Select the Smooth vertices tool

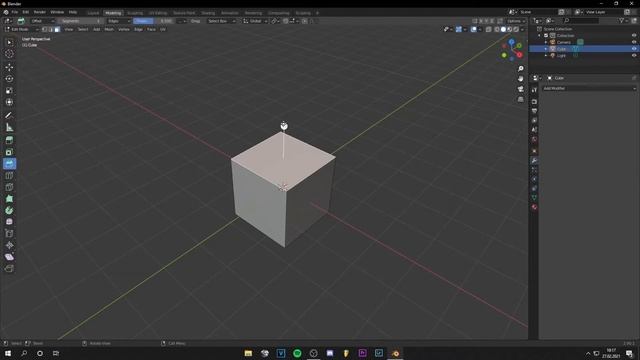(x=9, y=222)
